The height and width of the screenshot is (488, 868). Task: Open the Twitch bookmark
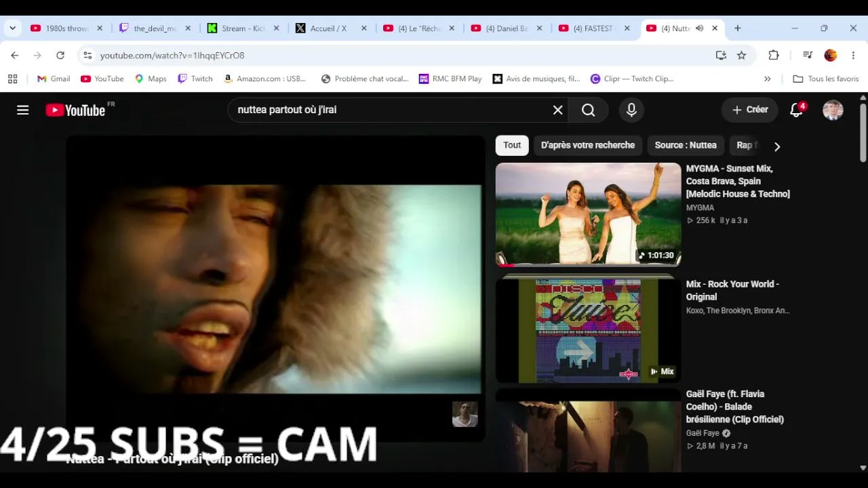tap(195, 79)
